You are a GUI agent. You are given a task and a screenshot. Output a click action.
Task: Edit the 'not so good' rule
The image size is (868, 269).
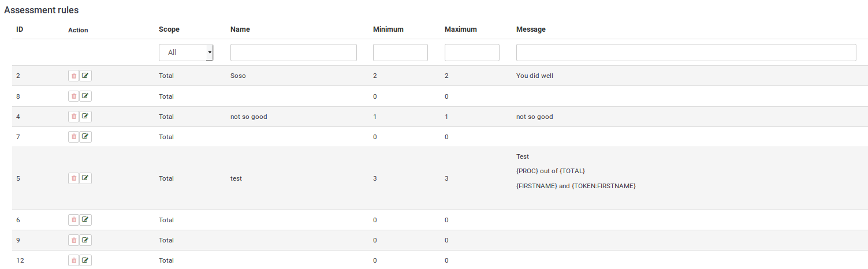(x=85, y=117)
